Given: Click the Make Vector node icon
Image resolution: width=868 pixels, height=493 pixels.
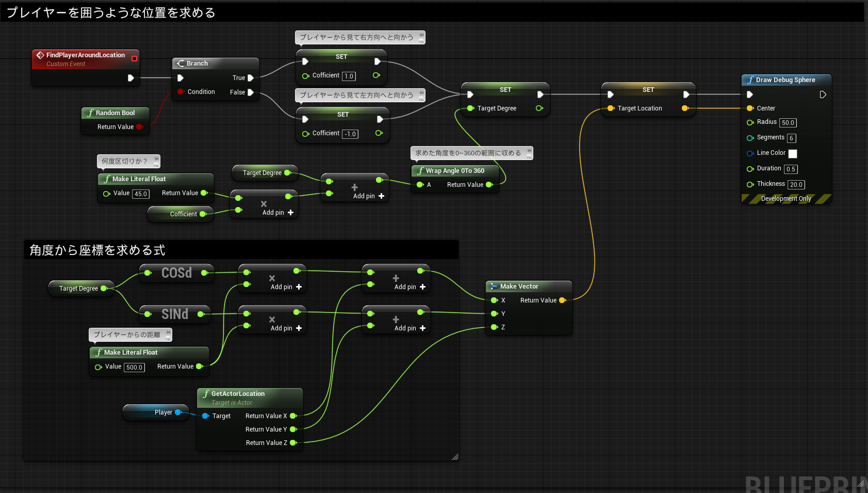Looking at the screenshot, I should click(x=494, y=286).
